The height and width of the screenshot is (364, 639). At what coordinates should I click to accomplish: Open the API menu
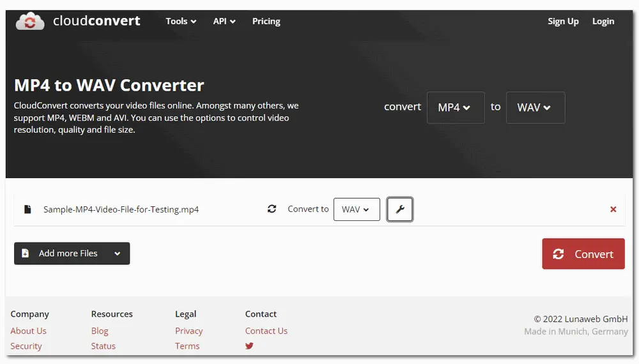tap(224, 21)
